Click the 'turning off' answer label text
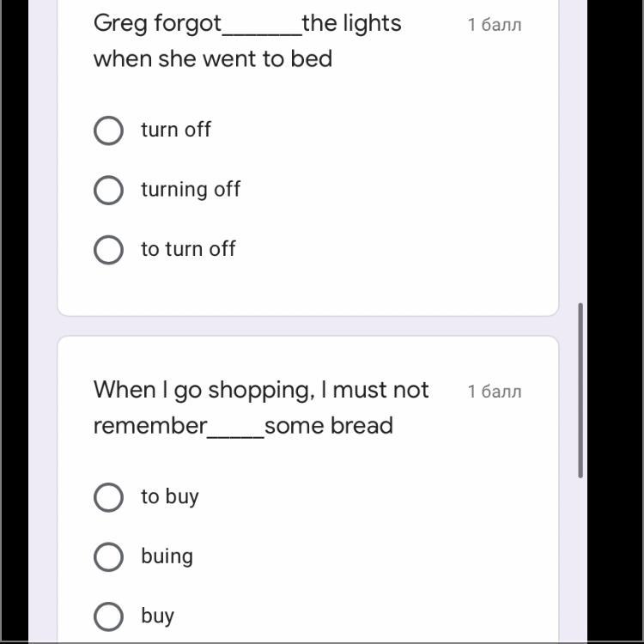644x644 pixels. 191,190
